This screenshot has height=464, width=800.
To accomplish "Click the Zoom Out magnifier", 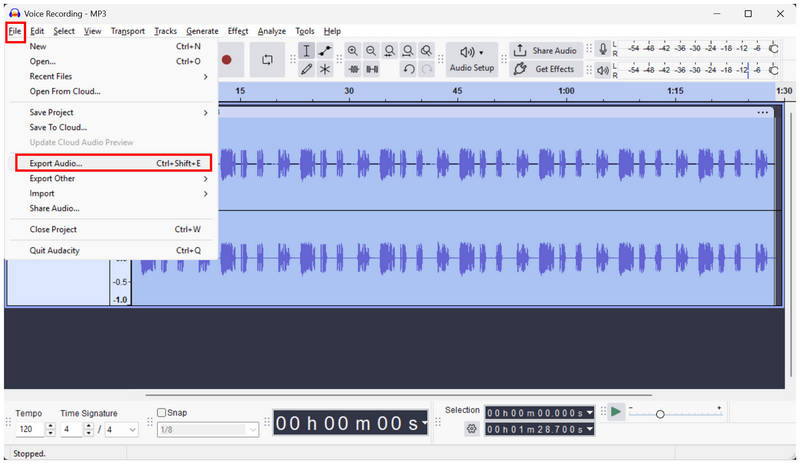I will click(x=371, y=51).
